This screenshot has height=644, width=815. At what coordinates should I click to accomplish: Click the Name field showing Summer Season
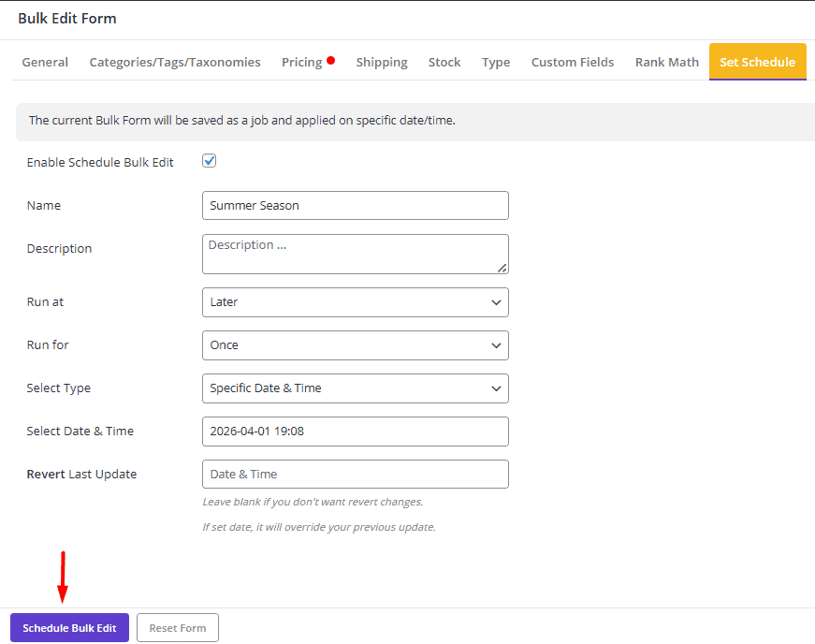[x=355, y=205]
